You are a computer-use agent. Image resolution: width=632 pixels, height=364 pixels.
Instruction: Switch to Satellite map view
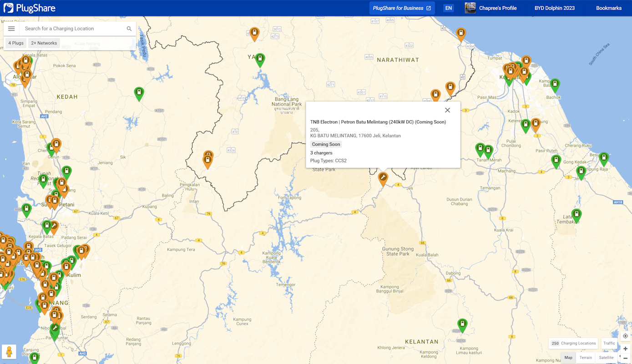pyautogui.click(x=606, y=358)
